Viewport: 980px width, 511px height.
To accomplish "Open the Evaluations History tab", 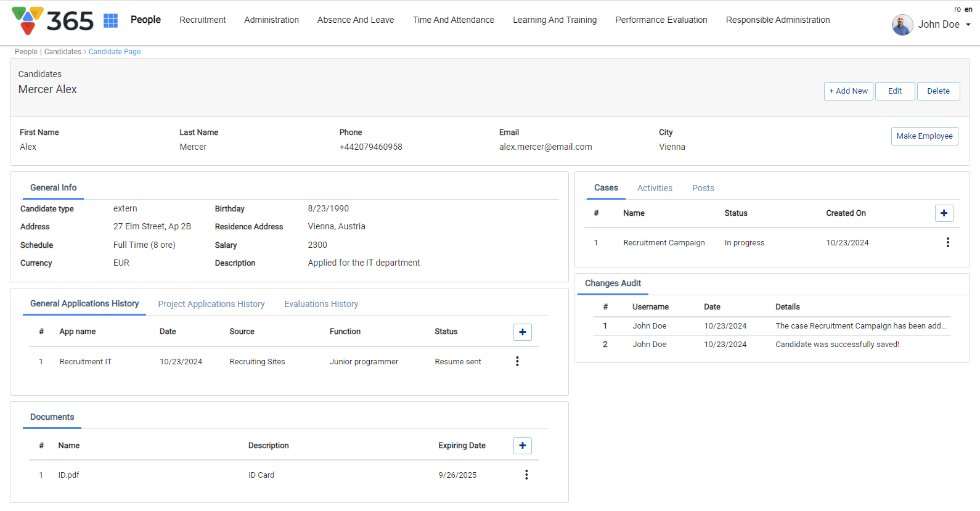I will click(321, 304).
